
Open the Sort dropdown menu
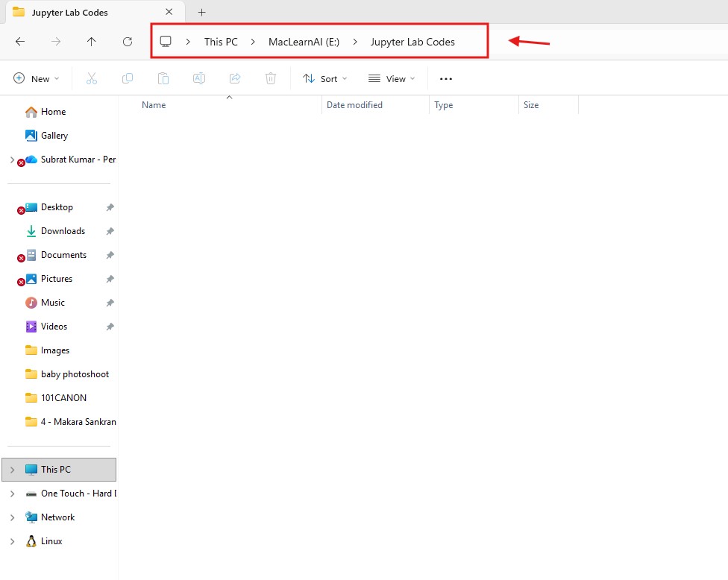[x=325, y=78]
